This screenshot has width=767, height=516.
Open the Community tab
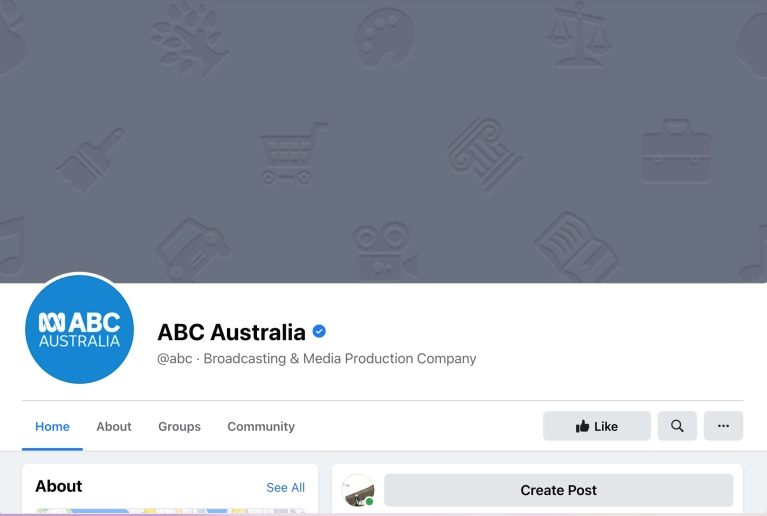click(261, 426)
